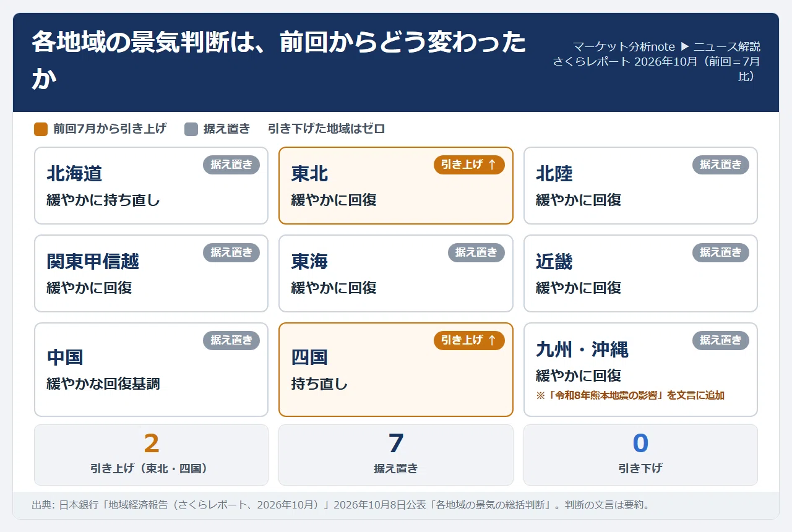792x532 pixels.
Task: Click the 引き上げ ↑ badge on 四国 card
Action: (469, 340)
